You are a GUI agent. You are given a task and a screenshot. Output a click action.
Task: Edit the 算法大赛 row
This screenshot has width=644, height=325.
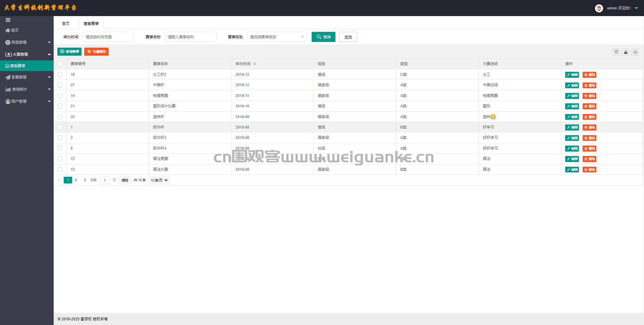tap(572, 170)
